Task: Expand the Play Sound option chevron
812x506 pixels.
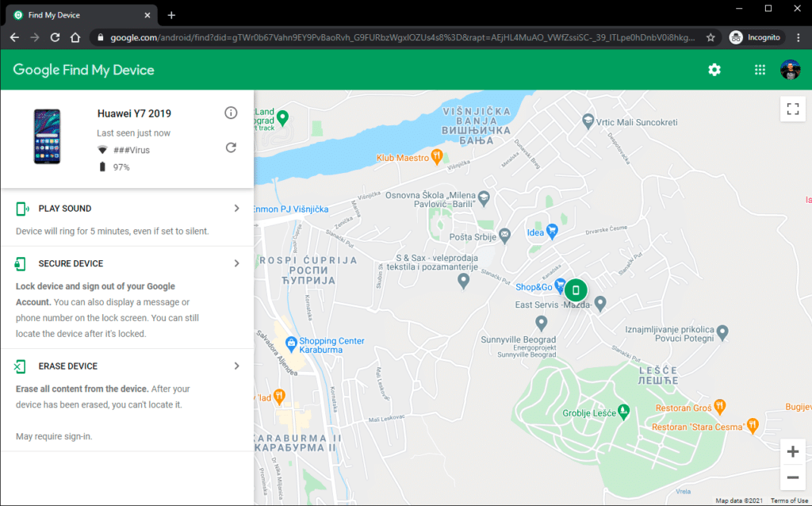Action: [236, 209]
